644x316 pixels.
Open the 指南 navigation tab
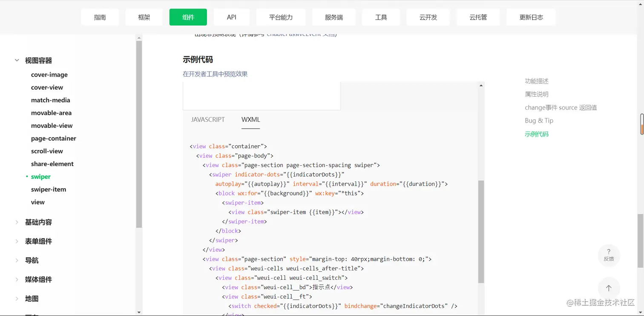[100, 17]
